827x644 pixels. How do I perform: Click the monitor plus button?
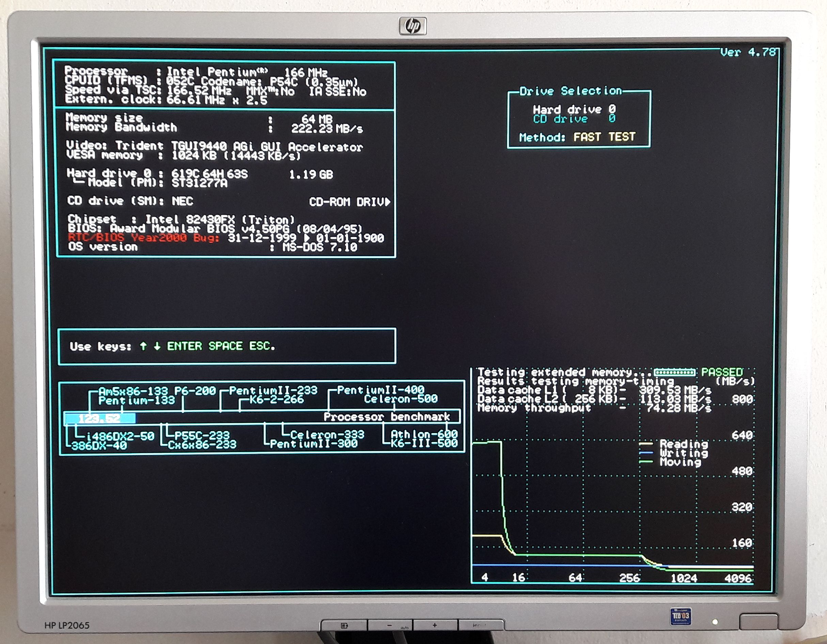[x=435, y=626]
